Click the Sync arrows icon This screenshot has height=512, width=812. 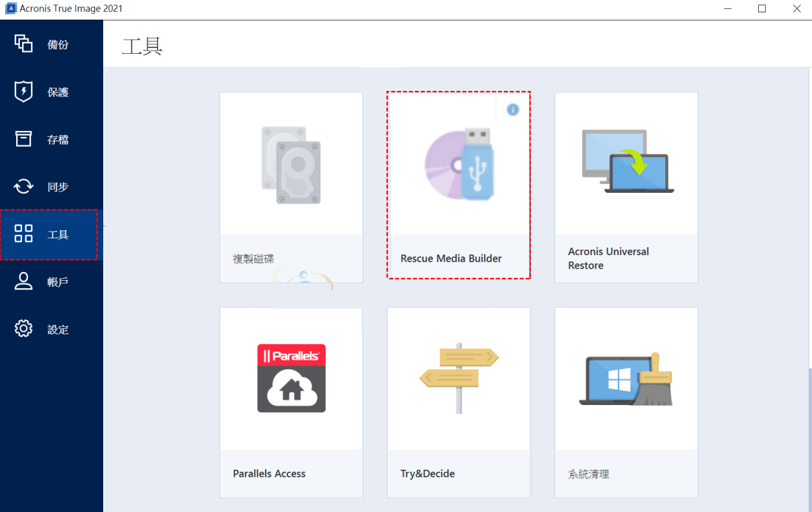tap(23, 187)
